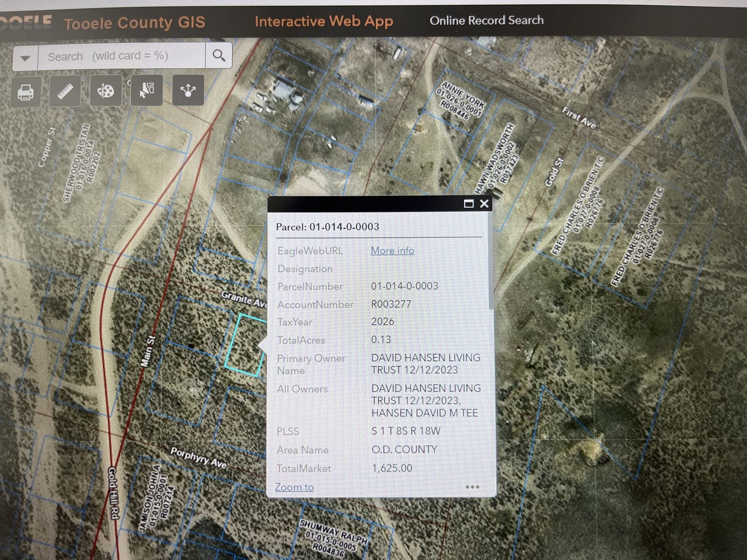The image size is (747, 560).
Task: Click the TotalMarket value 1,625.00
Action: (x=392, y=468)
